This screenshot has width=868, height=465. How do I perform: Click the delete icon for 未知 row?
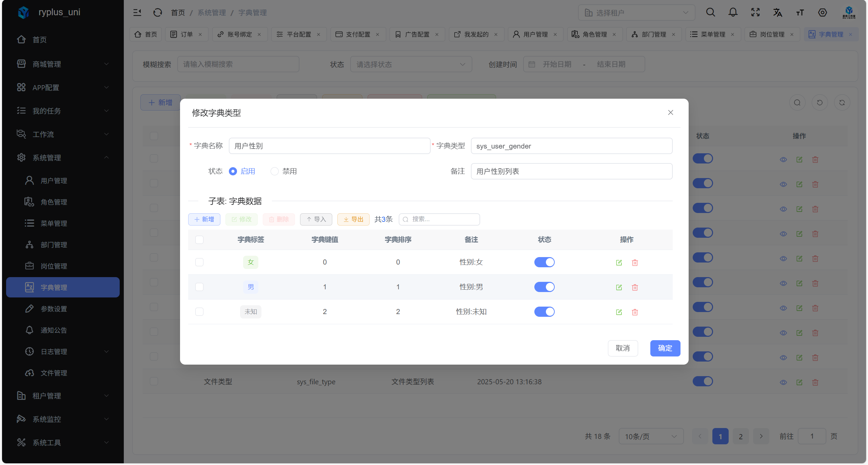tap(635, 312)
